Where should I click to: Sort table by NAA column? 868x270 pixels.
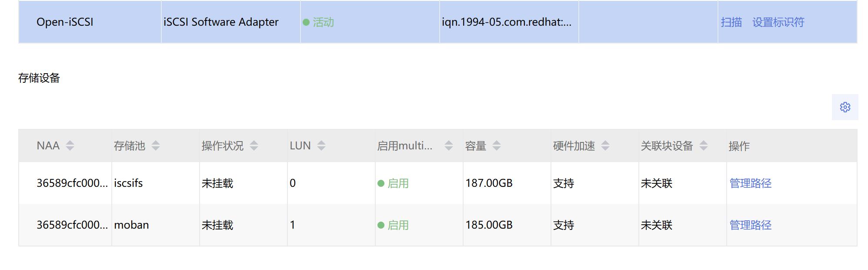pyautogui.click(x=70, y=145)
